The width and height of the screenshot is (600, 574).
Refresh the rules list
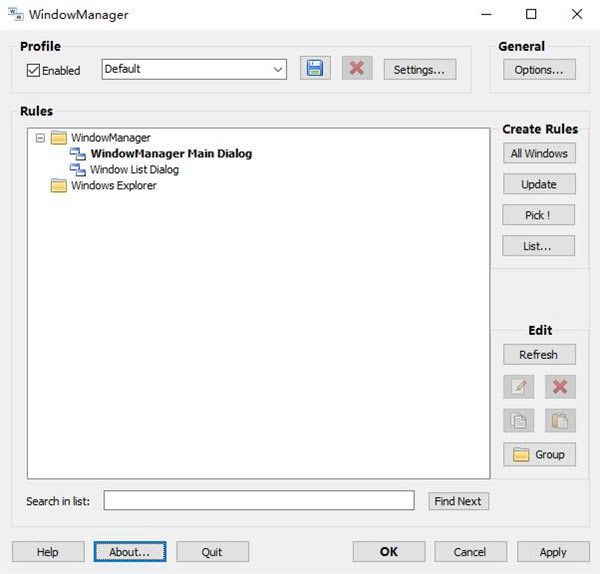click(x=539, y=355)
